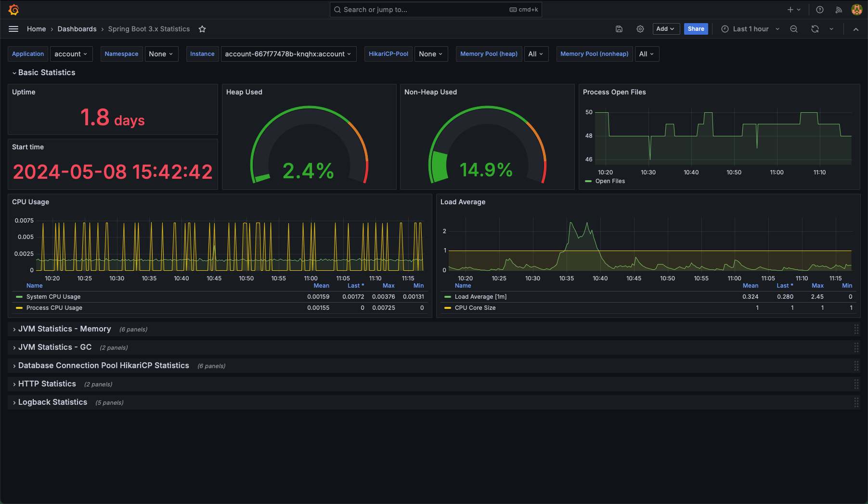Sort CPU Usage legend by Mean column
This screenshot has height=504, width=868.
click(x=322, y=286)
